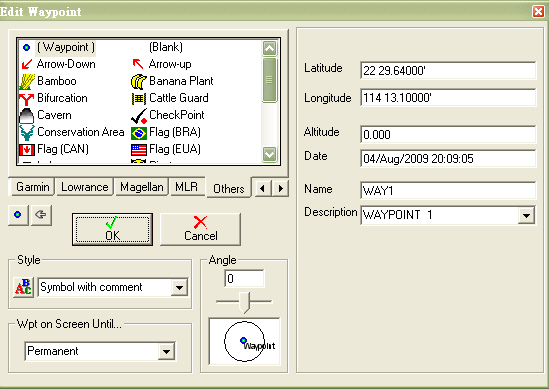Click the blue dot symbol button
This screenshot has width=549, height=389.
coord(18,215)
